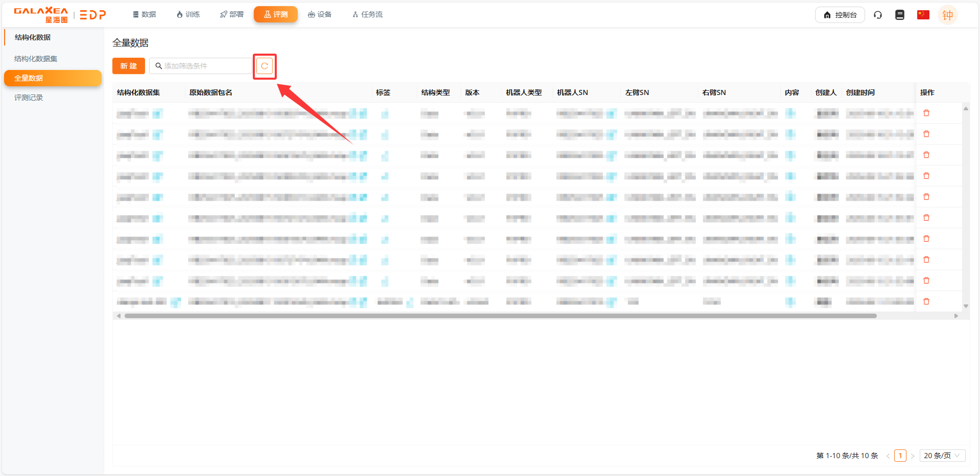Open the customer support headset icon
Viewport: 980px width, 476px height.
(x=878, y=15)
